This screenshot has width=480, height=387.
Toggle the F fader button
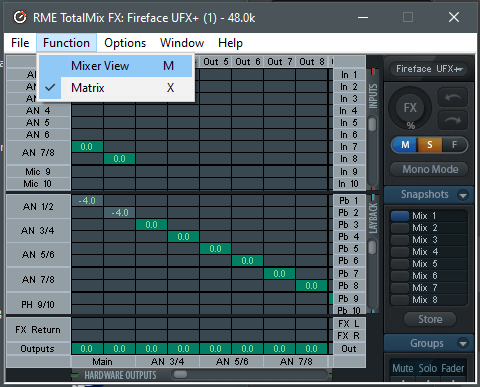pos(454,145)
